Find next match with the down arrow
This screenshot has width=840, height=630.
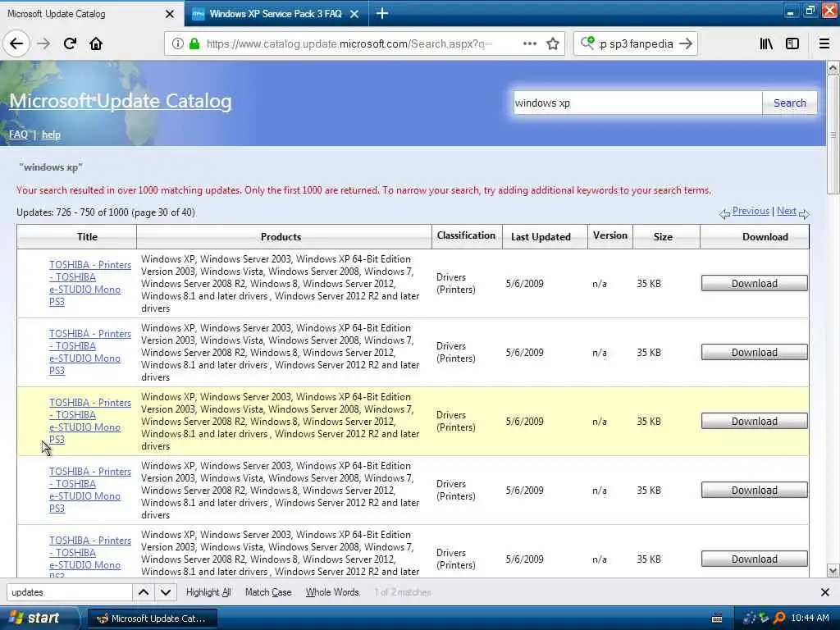166,592
